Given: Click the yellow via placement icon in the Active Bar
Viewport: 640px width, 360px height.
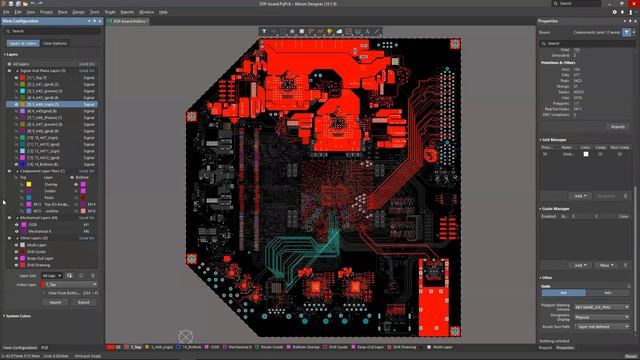Looking at the screenshot, I should click(330, 31).
